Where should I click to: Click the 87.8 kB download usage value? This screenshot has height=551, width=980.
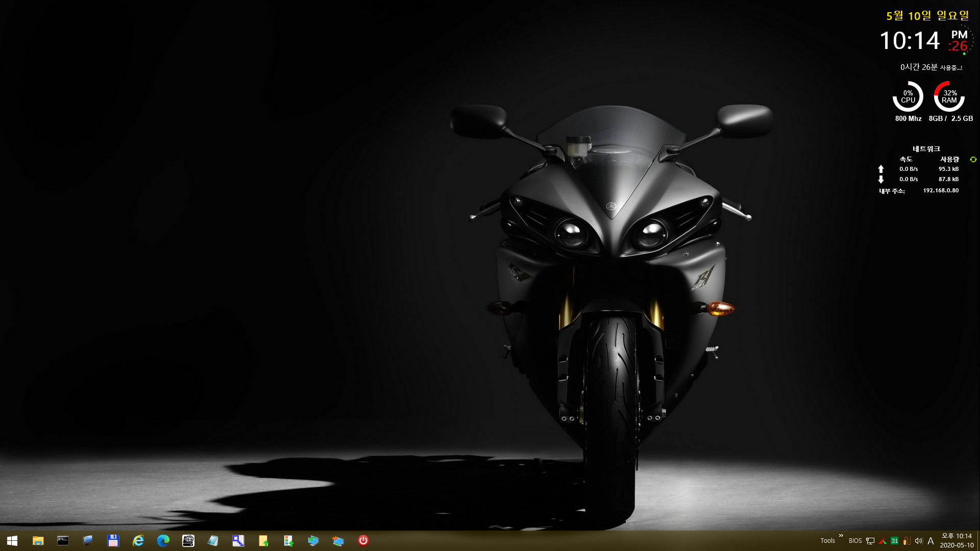tap(948, 179)
